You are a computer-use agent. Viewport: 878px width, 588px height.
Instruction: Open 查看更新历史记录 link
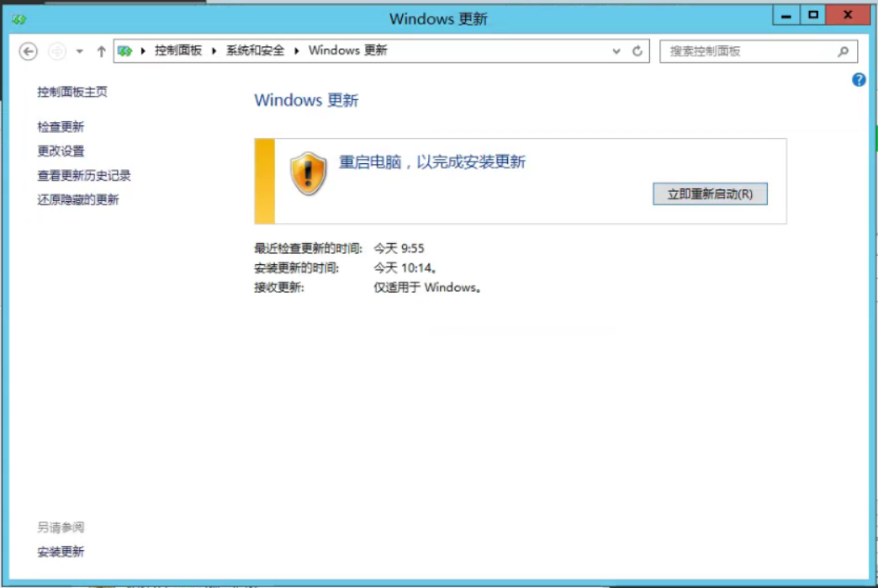pos(84,176)
